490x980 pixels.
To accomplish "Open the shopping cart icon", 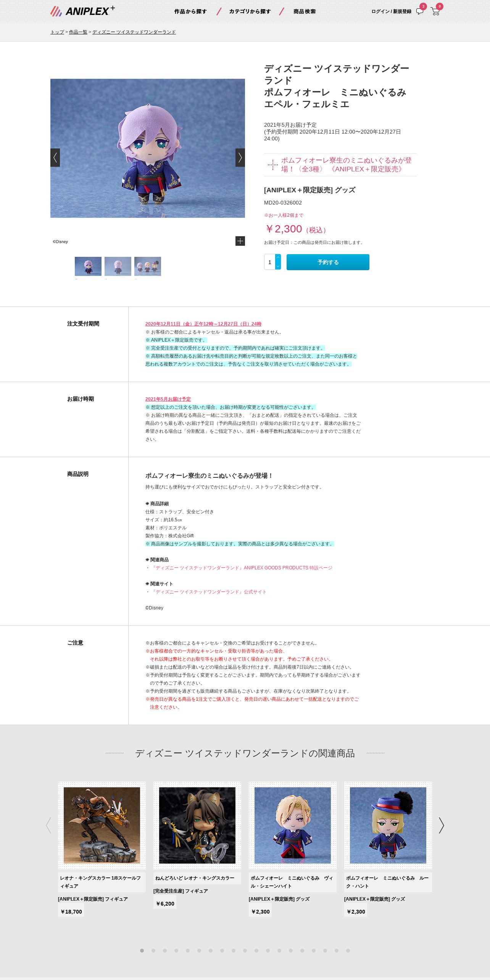I will coord(435,11).
